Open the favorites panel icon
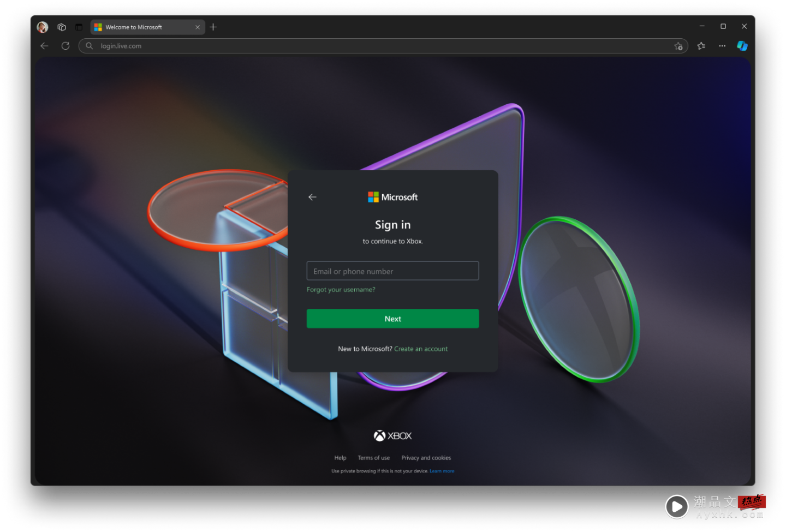786x532 pixels. click(x=701, y=46)
